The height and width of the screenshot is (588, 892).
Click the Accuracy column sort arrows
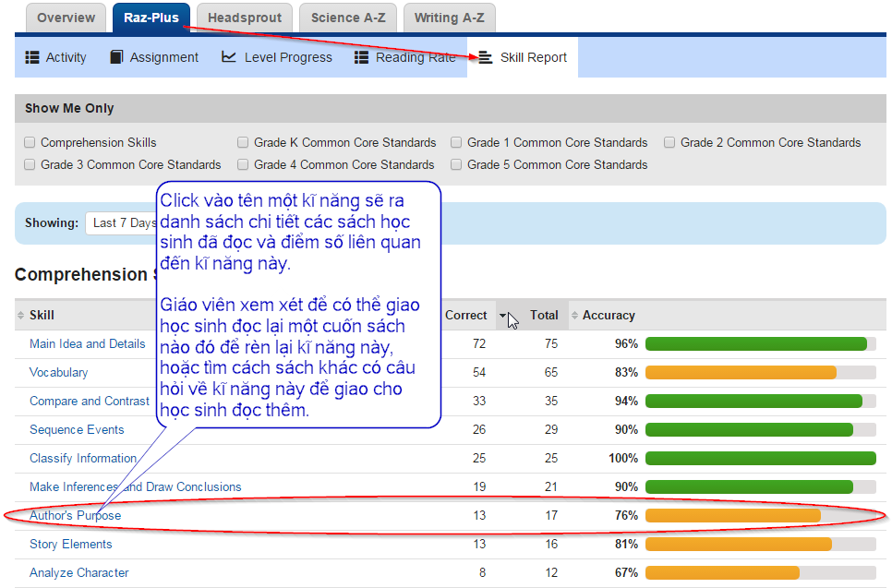pyautogui.click(x=574, y=315)
